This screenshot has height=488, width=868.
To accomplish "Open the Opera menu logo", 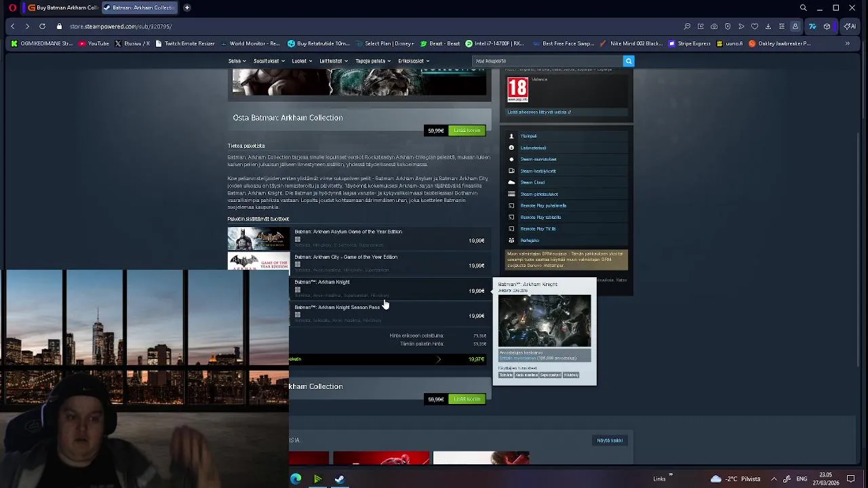I will pyautogui.click(x=12, y=7).
